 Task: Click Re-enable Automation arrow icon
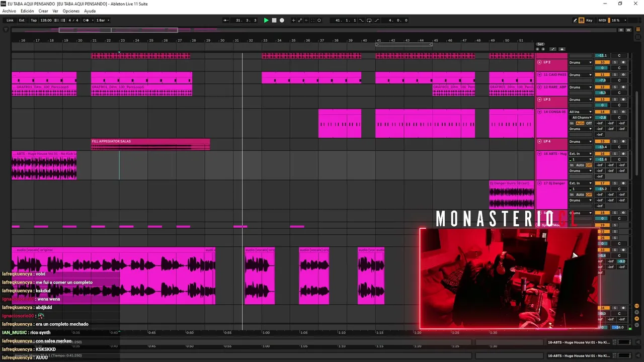[x=306, y=20]
